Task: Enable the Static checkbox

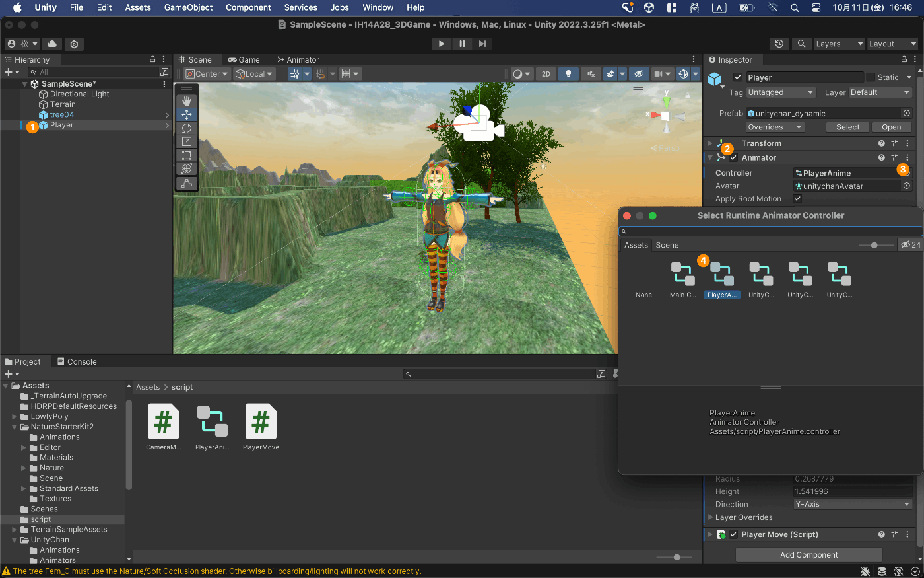Action: point(871,77)
